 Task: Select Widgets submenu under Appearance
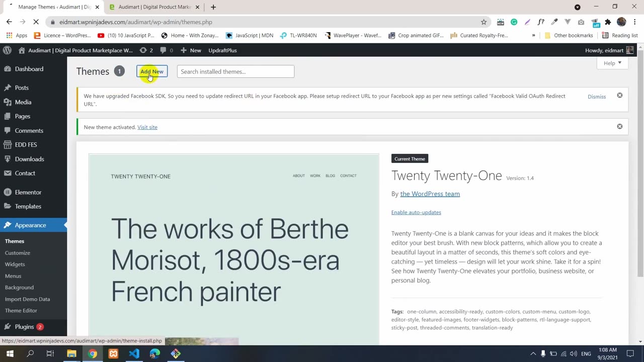coord(15,264)
